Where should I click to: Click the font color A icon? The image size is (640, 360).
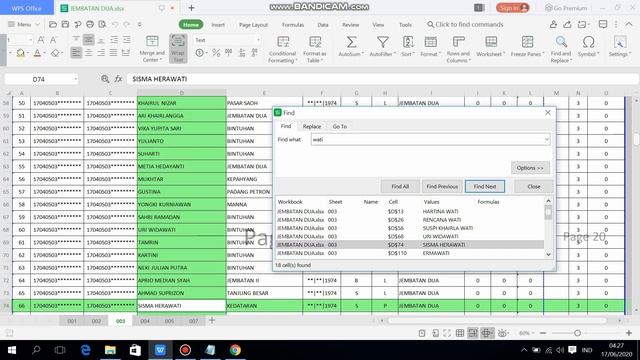pyautogui.click(x=37, y=53)
